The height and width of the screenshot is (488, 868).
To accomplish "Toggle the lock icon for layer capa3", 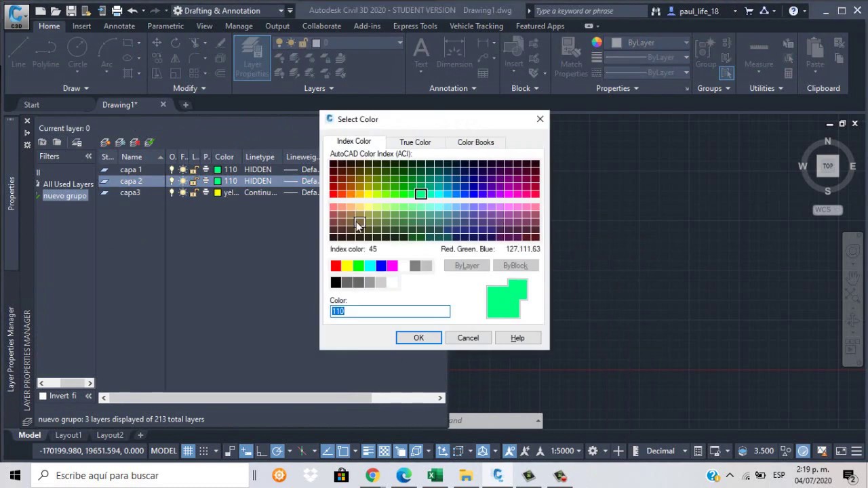I will [194, 192].
